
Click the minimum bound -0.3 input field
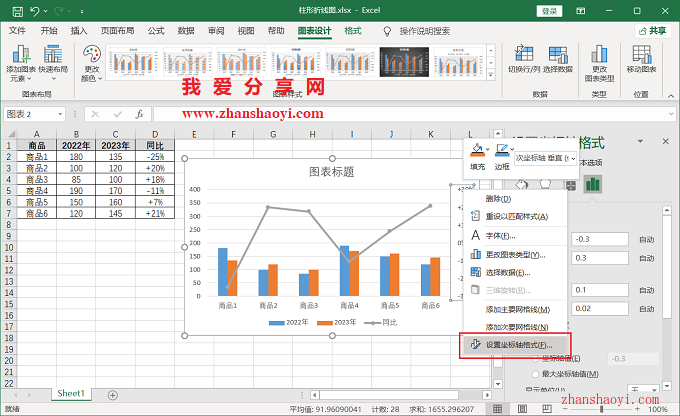coord(600,239)
